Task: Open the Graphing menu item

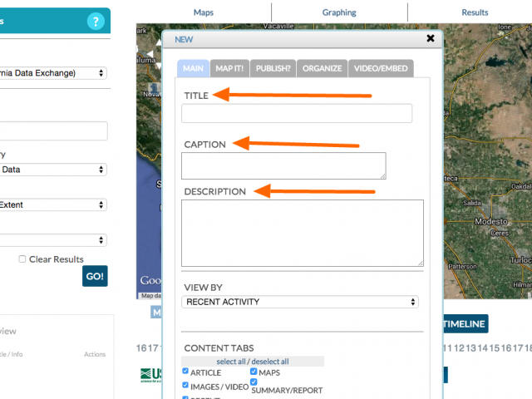Action: 339,12
